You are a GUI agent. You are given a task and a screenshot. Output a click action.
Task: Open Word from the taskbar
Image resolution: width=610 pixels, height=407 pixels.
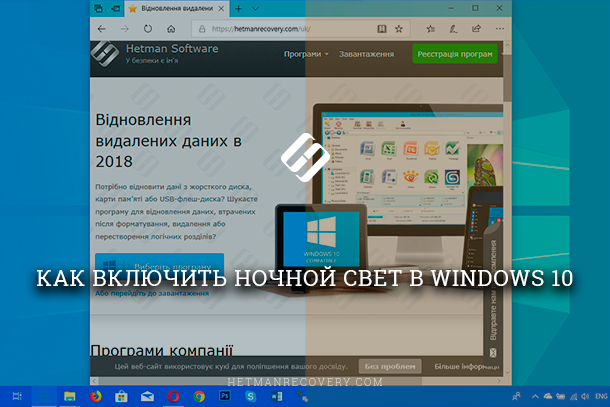click(277, 396)
